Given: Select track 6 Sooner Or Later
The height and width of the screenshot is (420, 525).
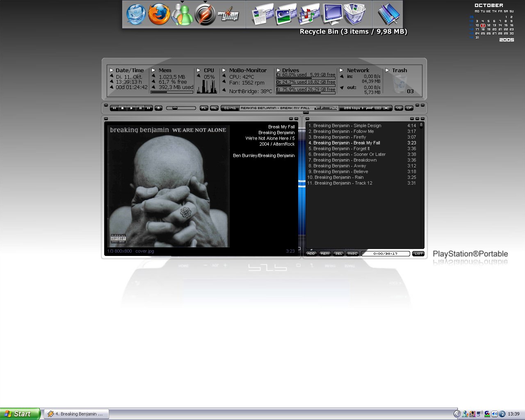Looking at the screenshot, I should click(362, 154).
